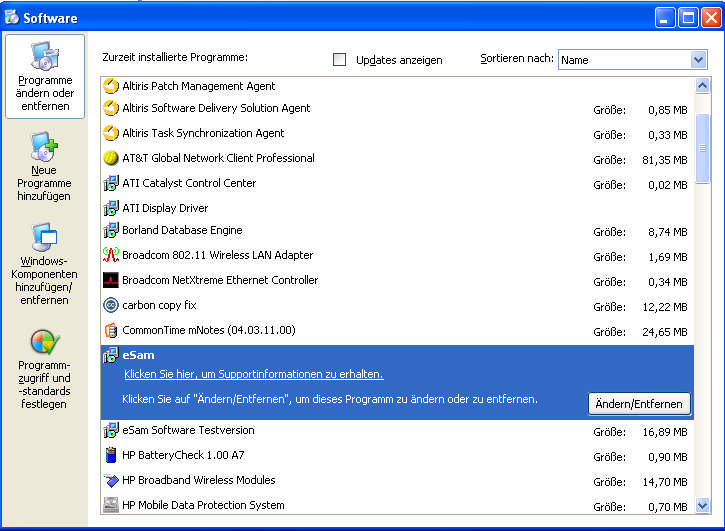The height and width of the screenshot is (531, 725).
Task: Click the HP Mobile Data Protection System icon
Action: coord(111,505)
